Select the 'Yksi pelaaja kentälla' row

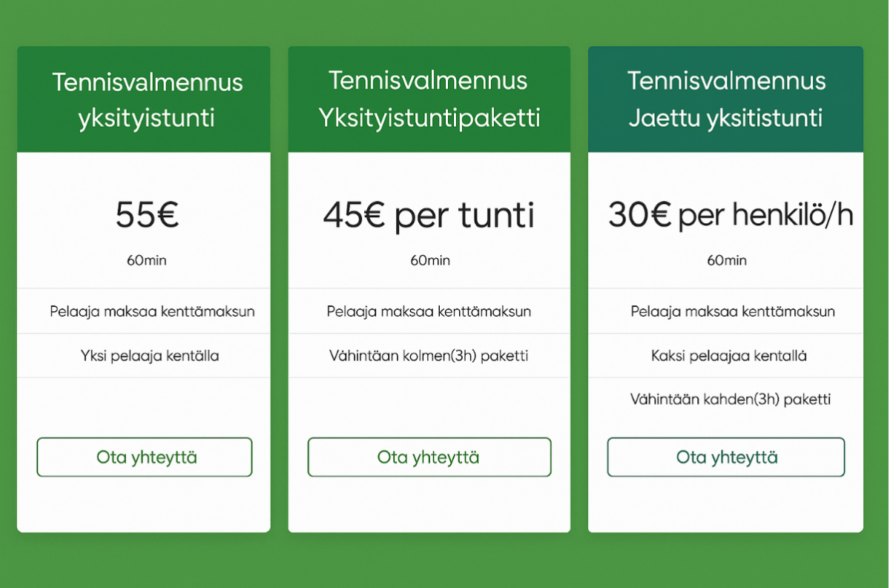pos(150,356)
